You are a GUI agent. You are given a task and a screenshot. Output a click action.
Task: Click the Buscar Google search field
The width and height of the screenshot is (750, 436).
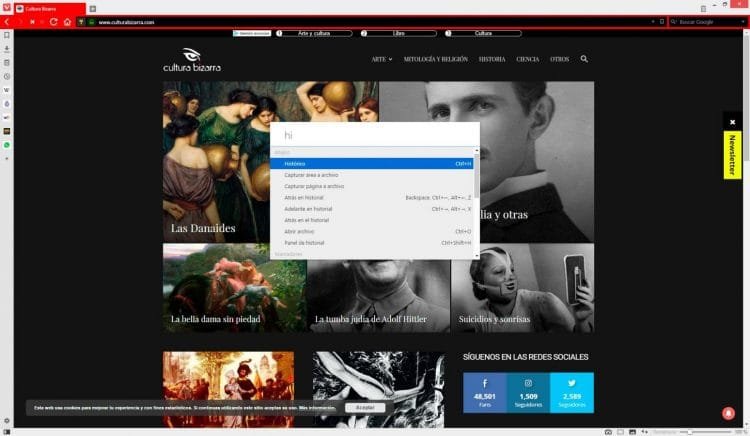pos(706,22)
